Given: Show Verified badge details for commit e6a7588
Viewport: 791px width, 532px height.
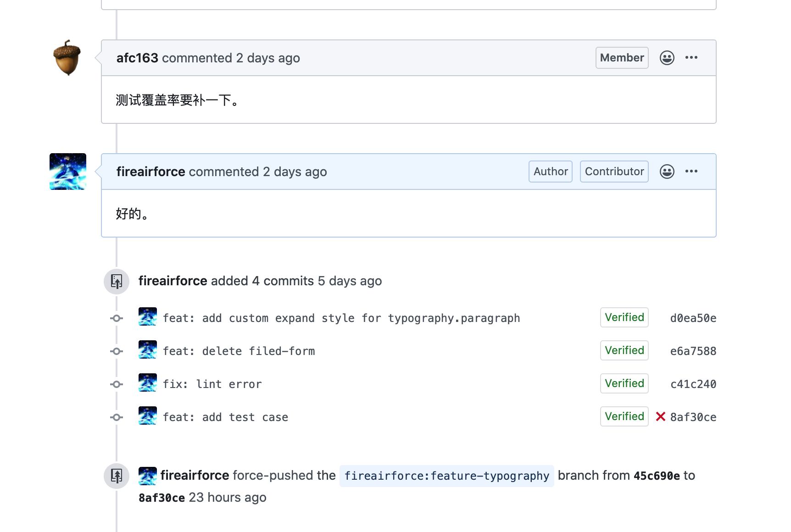Looking at the screenshot, I should tap(624, 350).
